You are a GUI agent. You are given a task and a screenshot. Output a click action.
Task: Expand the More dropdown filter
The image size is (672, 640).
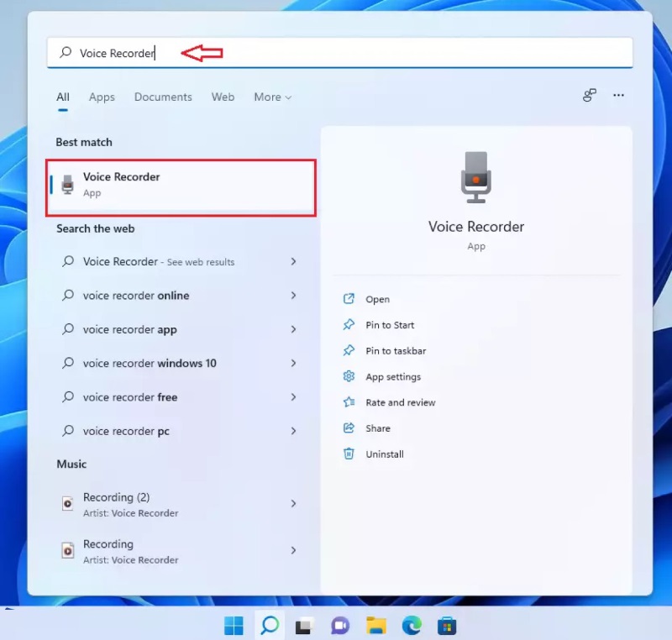(x=272, y=97)
